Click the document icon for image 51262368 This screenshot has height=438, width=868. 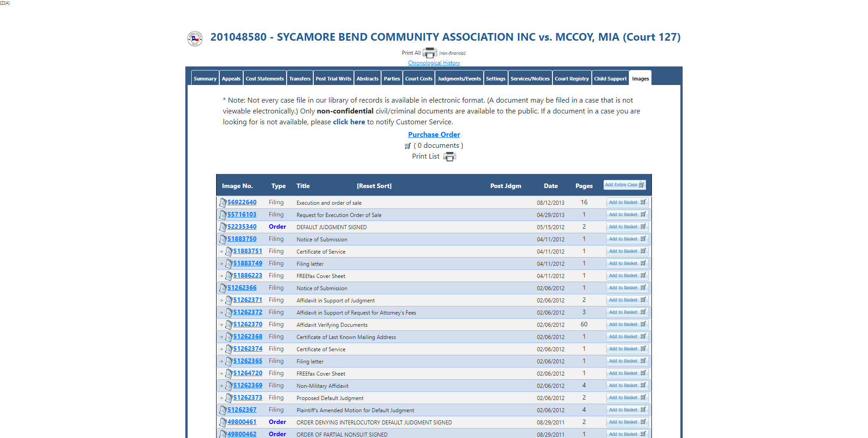click(x=229, y=337)
